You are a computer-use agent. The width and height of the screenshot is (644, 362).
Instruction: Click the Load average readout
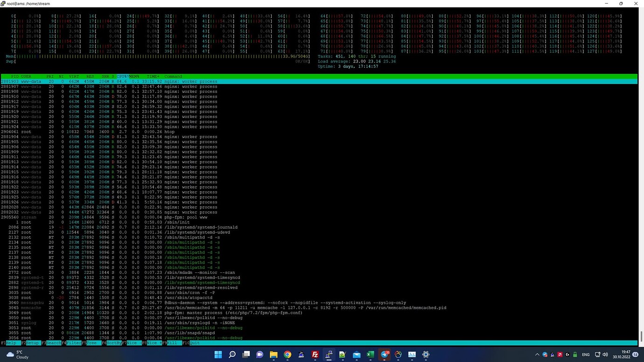point(357,61)
